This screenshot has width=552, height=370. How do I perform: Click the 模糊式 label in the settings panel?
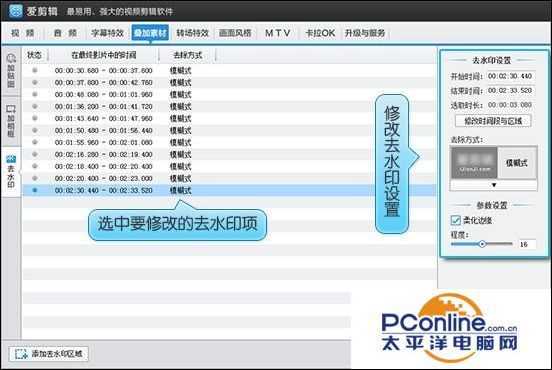(x=516, y=163)
